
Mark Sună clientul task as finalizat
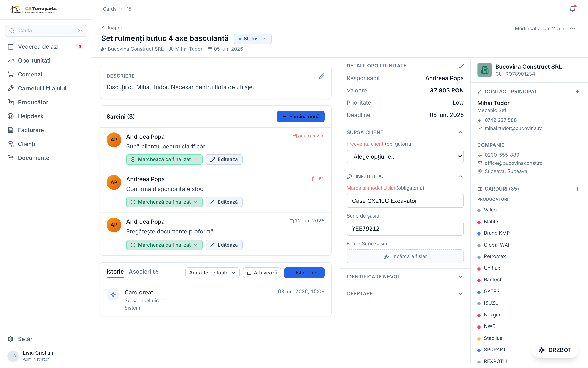[x=164, y=159]
